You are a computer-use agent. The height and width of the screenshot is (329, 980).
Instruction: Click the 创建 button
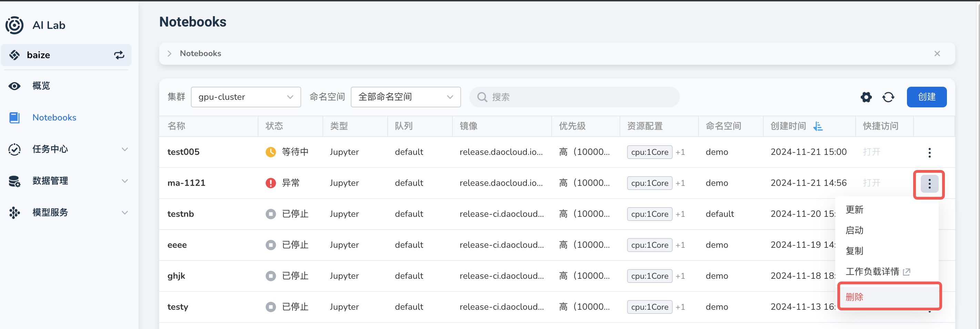tap(926, 97)
